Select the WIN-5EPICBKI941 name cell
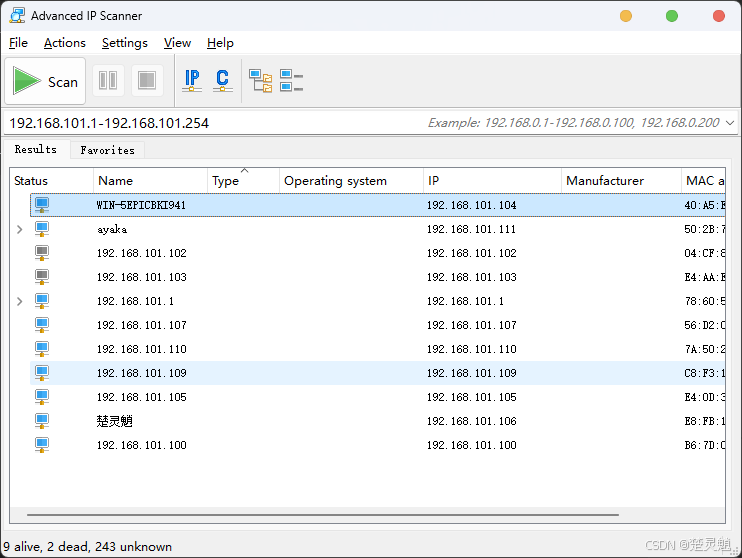This screenshot has height=558, width=742. (141, 205)
